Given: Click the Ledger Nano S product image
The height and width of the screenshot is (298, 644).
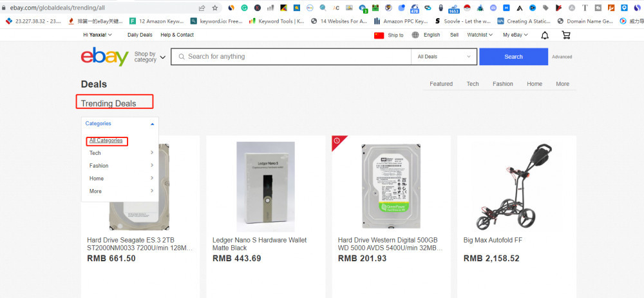Looking at the screenshot, I should coord(265,186).
